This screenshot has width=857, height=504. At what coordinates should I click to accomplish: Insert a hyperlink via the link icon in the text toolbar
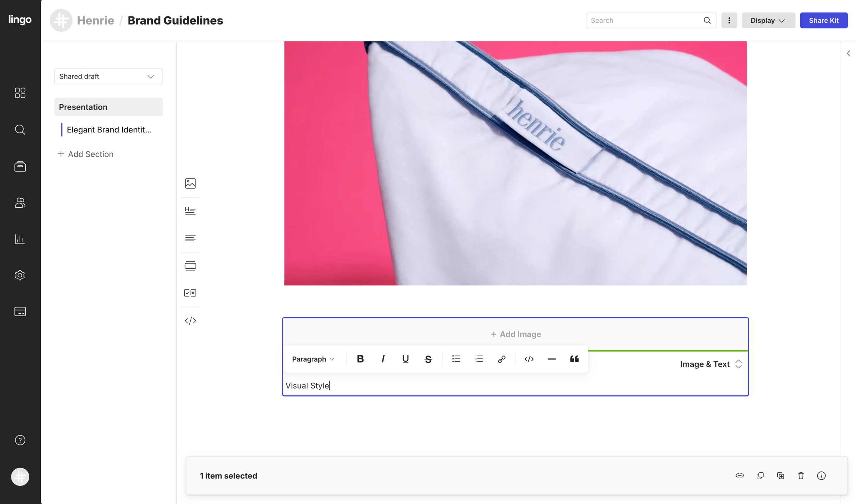pyautogui.click(x=502, y=359)
